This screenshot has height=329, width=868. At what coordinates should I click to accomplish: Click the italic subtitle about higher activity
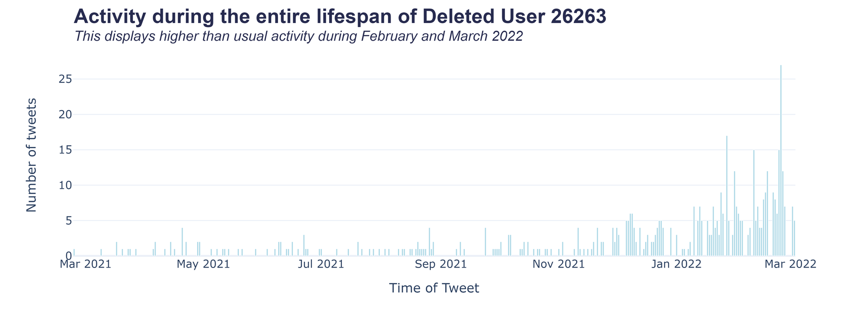point(298,36)
